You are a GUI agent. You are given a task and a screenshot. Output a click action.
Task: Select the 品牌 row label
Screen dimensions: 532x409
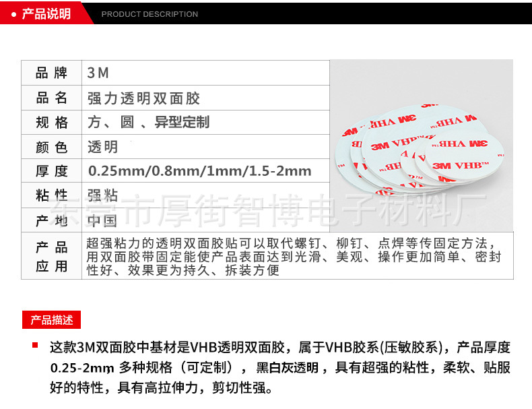click(52, 73)
